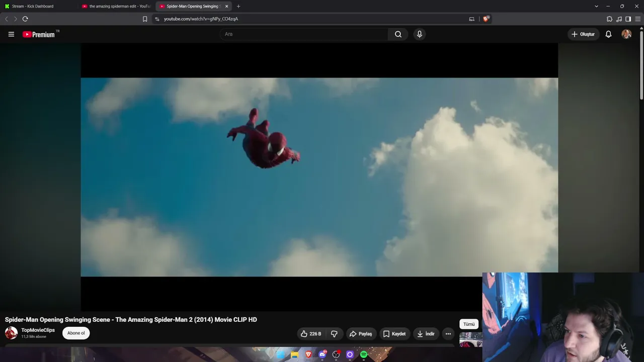
Task: Bookmark this page in the toolbar
Action: coord(145,19)
